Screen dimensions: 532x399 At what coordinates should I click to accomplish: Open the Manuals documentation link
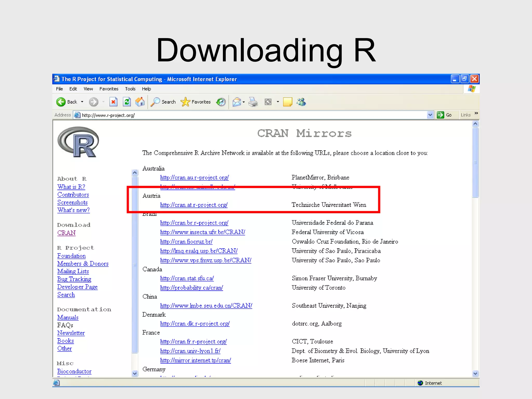coord(68,317)
